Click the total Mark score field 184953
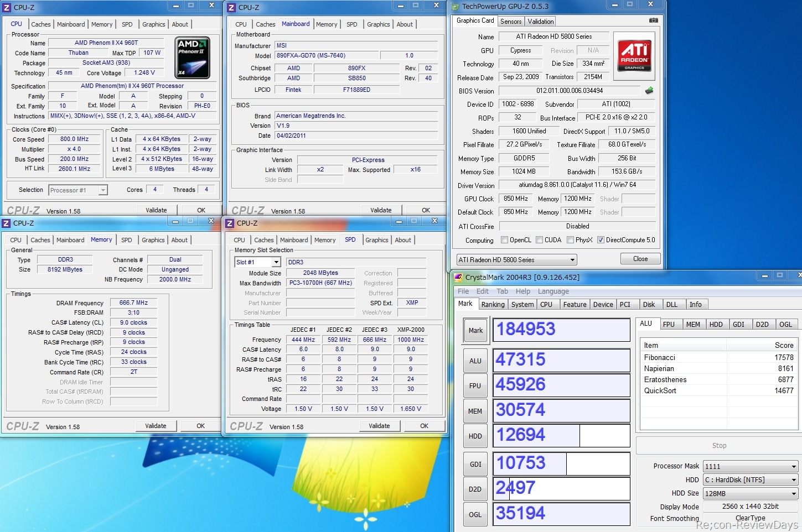Screen dimensions: 802x532 pos(561,330)
